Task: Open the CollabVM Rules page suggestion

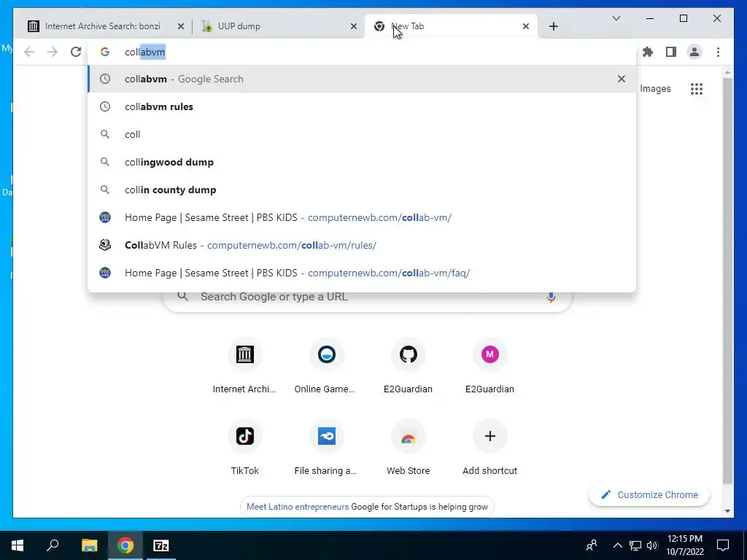Action: [362, 245]
